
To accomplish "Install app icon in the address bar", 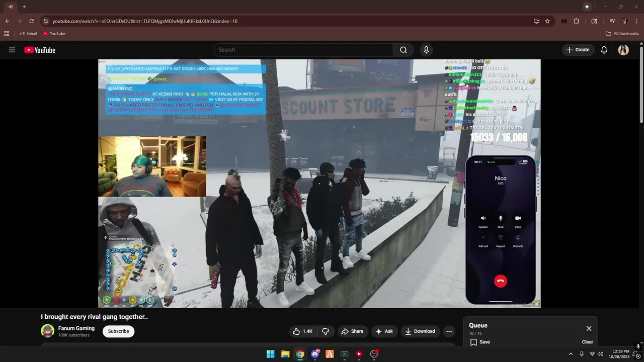I will (x=536, y=21).
